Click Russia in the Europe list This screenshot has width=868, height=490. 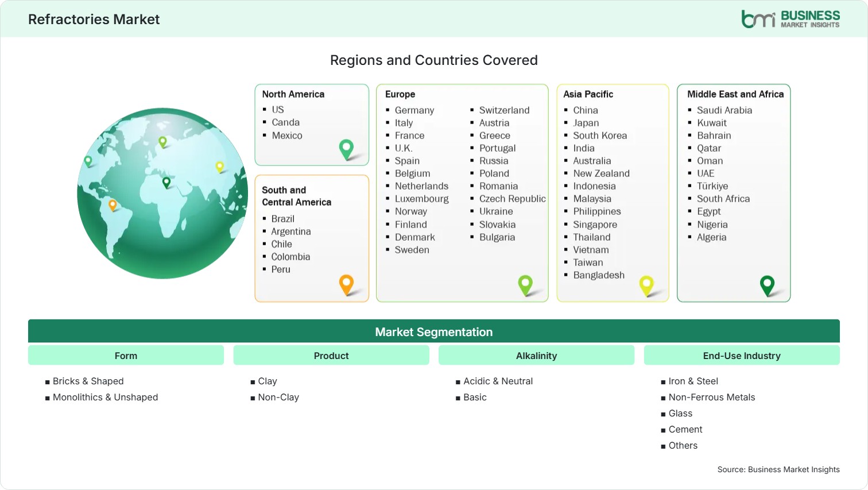click(494, 161)
